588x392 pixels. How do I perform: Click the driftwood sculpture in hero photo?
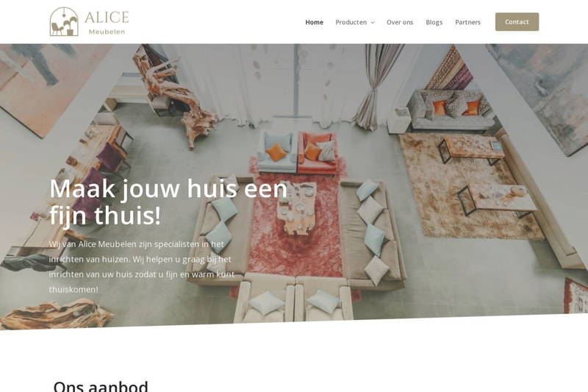tap(174, 98)
